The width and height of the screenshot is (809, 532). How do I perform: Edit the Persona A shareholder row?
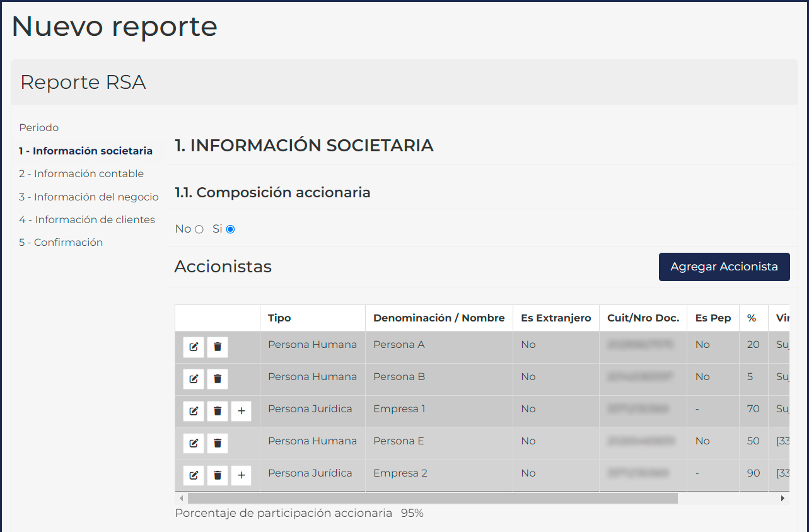click(x=194, y=347)
